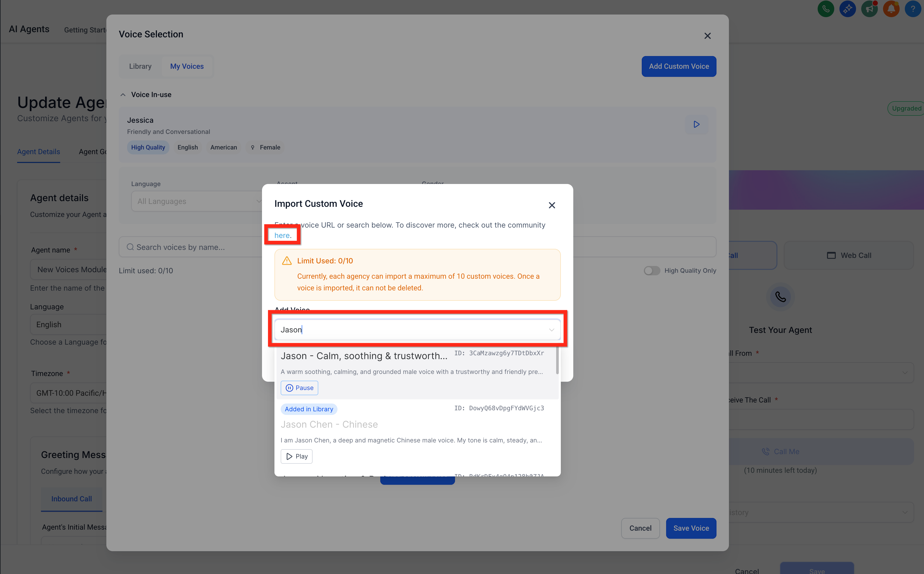Screen dimensions: 924x574
Task: Open the history dropdown in test panel
Action: [820, 512]
